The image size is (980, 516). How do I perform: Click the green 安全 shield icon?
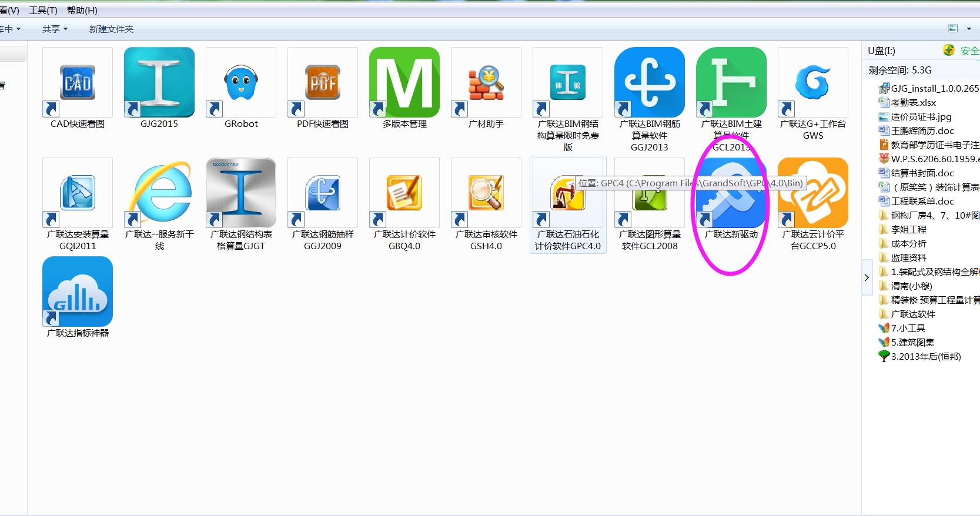click(948, 50)
